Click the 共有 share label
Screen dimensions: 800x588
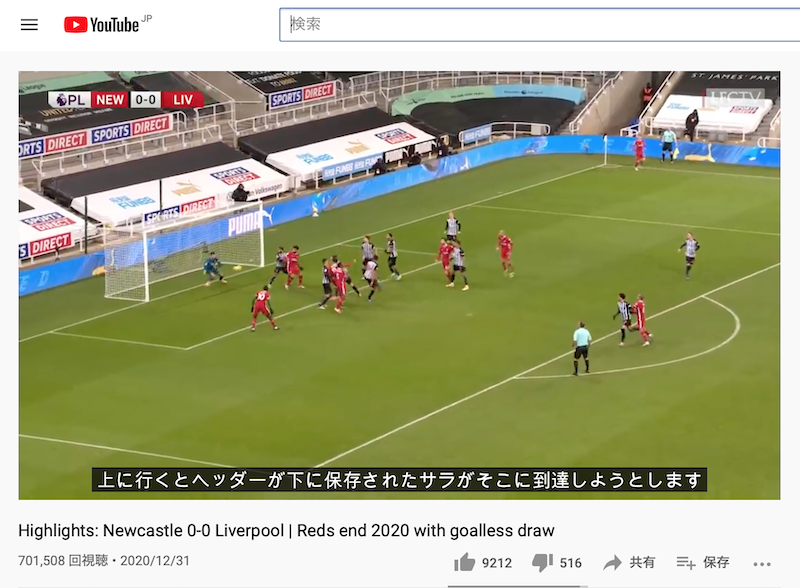[x=642, y=562]
